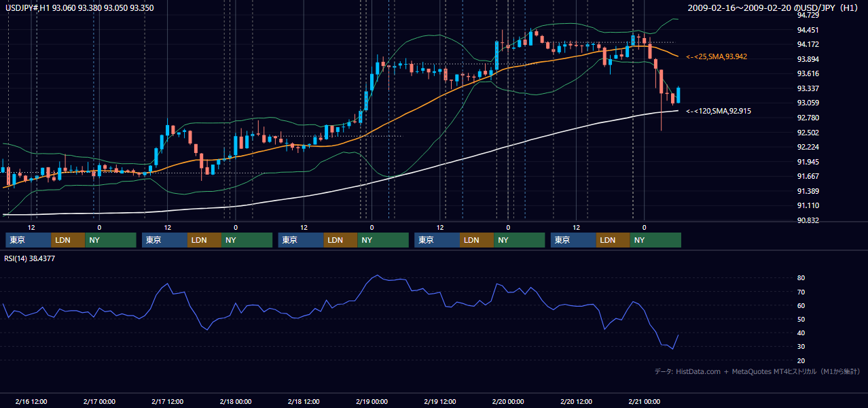This screenshot has height=408, width=868.
Task: Click the 2/18 00:00 date label
Action: [x=236, y=401]
